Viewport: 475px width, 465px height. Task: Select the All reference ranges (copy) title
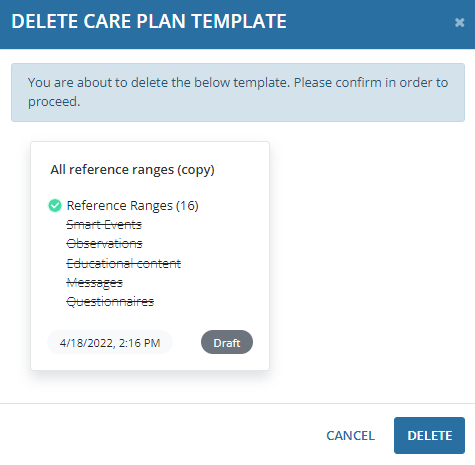pyautogui.click(x=132, y=170)
